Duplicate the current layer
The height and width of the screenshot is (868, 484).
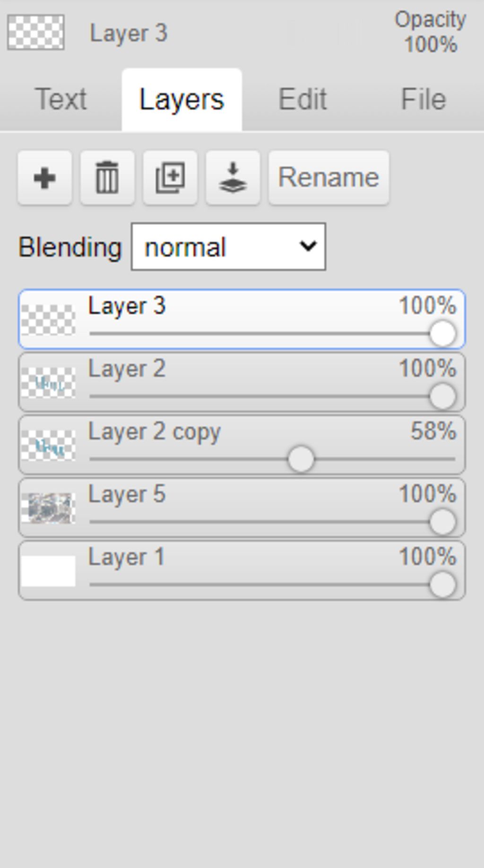click(x=170, y=178)
